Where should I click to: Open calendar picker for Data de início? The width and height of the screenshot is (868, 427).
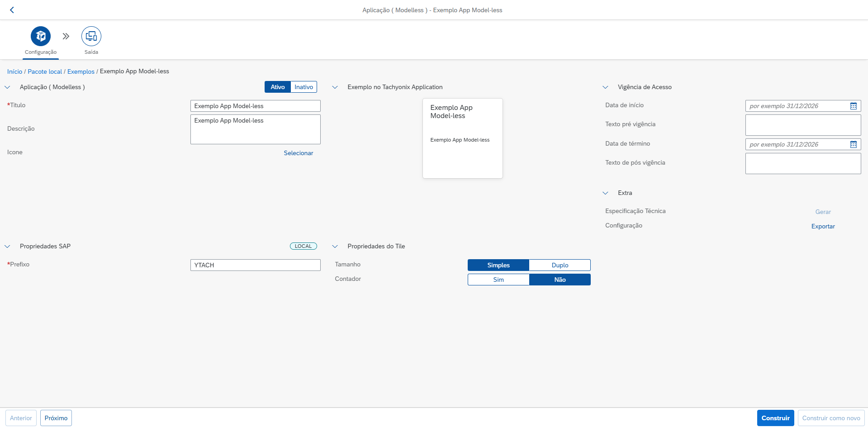(854, 106)
